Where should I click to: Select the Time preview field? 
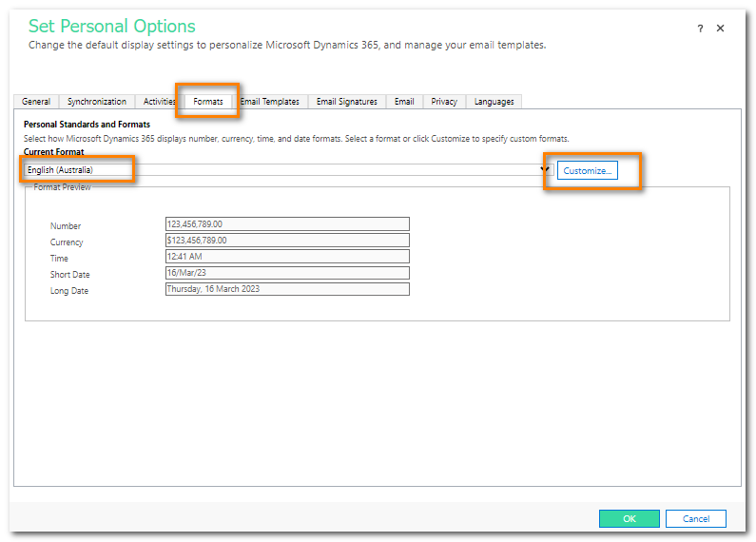tap(287, 257)
